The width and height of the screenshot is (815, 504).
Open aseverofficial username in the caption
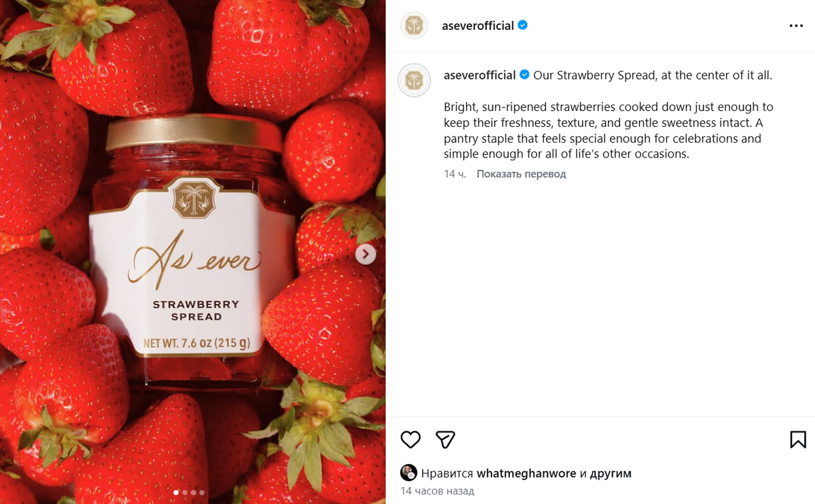tap(479, 75)
